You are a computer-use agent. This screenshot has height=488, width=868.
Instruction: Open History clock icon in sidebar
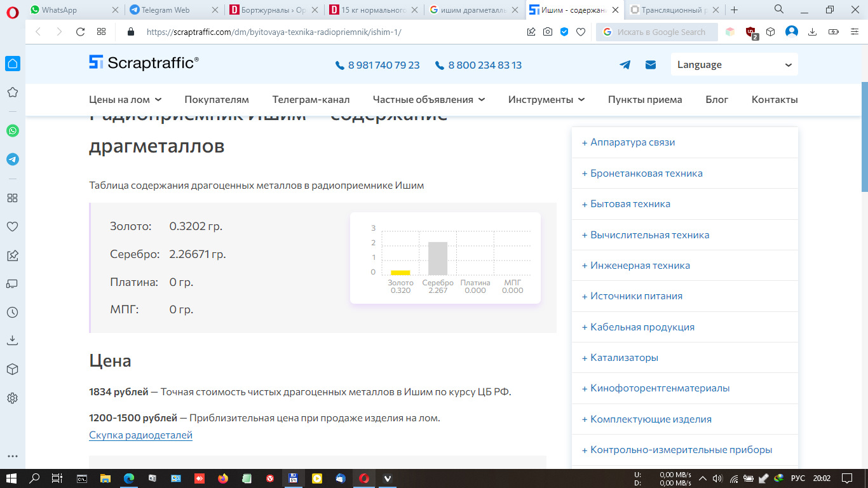tap(12, 313)
